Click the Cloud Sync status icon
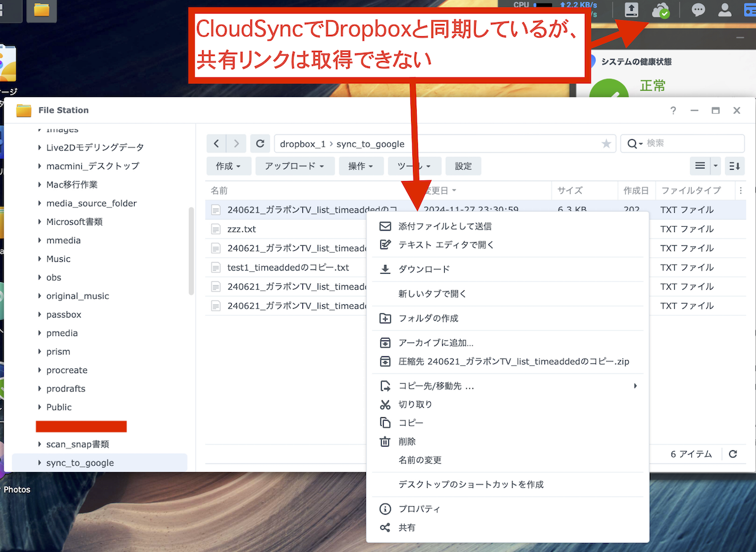Image resolution: width=756 pixels, height=552 pixels. pos(661,10)
